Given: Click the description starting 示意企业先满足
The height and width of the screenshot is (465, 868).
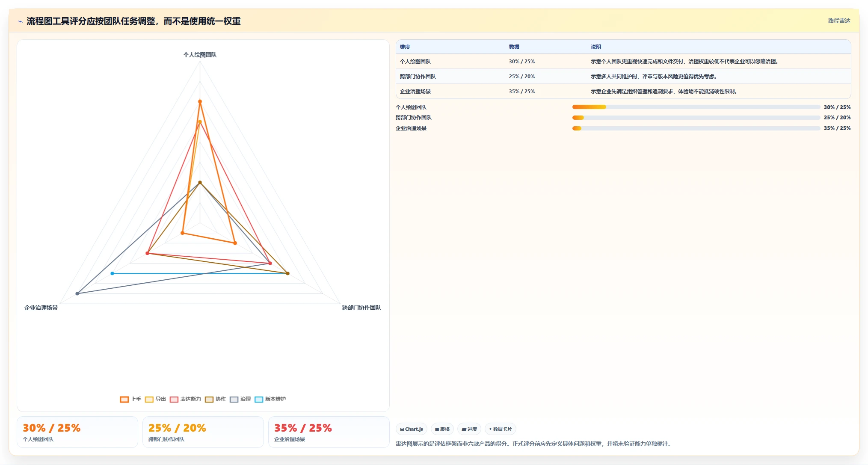Looking at the screenshot, I should [x=664, y=92].
